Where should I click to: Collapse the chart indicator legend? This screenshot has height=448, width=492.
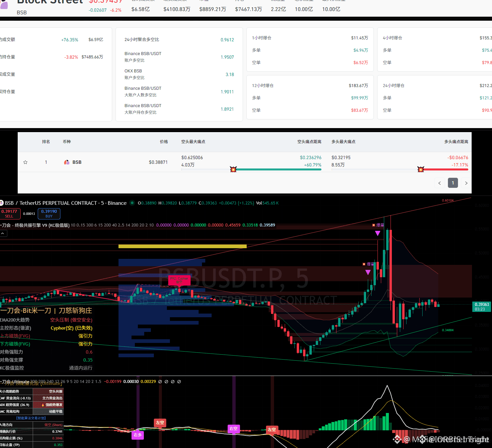(3, 234)
